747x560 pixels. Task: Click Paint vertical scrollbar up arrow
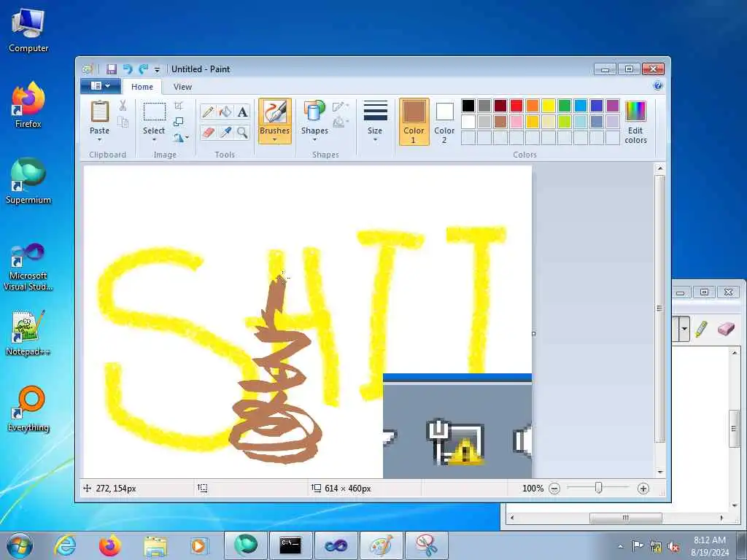click(x=659, y=168)
